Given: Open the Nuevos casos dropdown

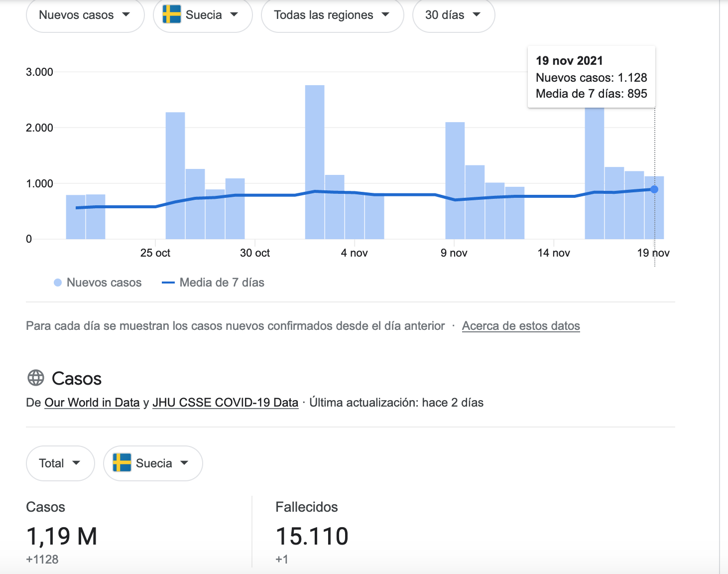Looking at the screenshot, I should (x=85, y=15).
